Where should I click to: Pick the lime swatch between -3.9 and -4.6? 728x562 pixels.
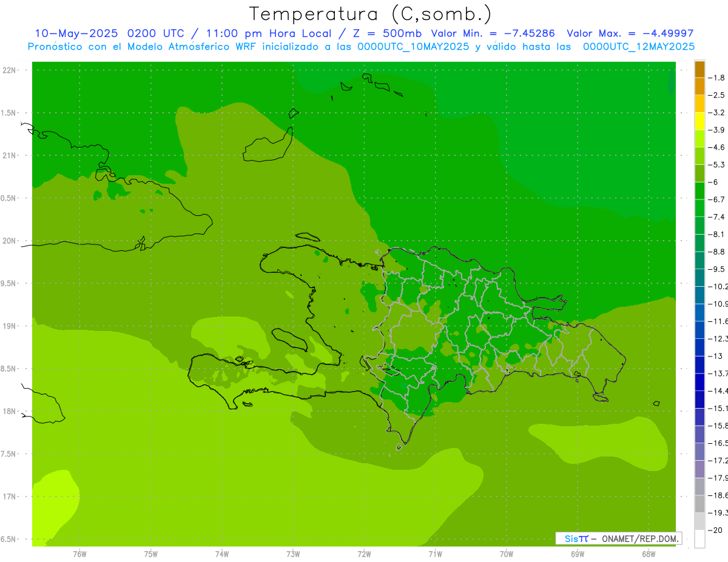(699, 138)
